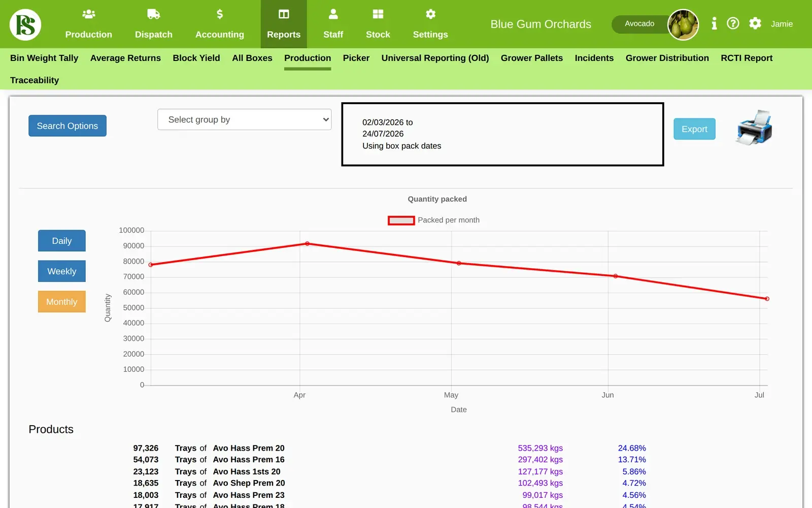Open the RCTI Report tab
Image resolution: width=812 pixels, height=508 pixels.
pyautogui.click(x=747, y=58)
